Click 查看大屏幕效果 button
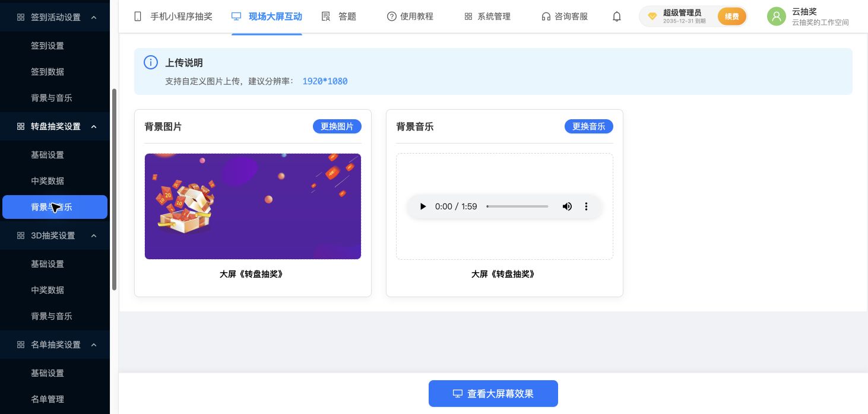The height and width of the screenshot is (414, 868). [x=493, y=393]
